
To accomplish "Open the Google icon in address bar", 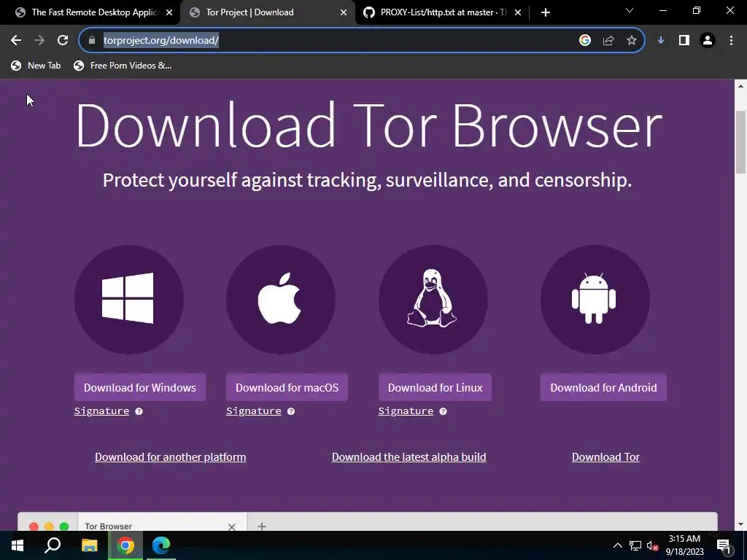I will tap(585, 41).
